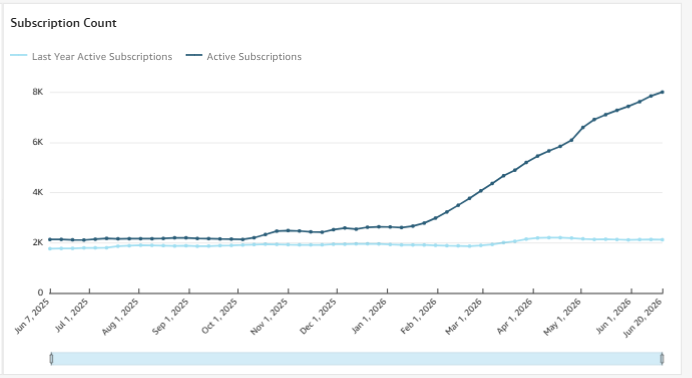Image resolution: width=692 pixels, height=378 pixels.
Task: Click the right handle of range slider
Action: (x=662, y=359)
